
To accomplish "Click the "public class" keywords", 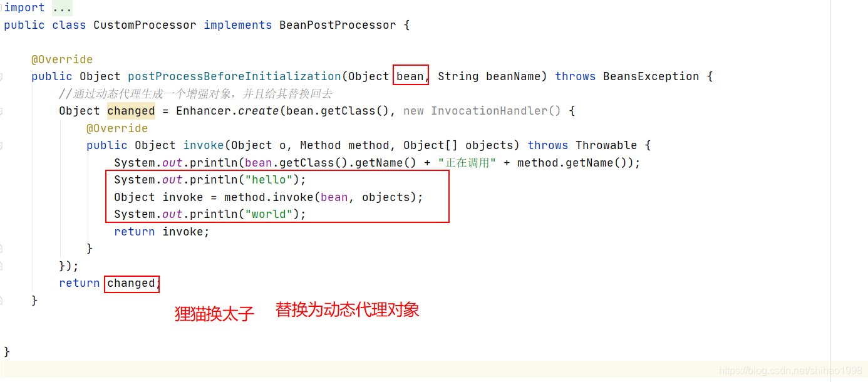I will point(45,25).
